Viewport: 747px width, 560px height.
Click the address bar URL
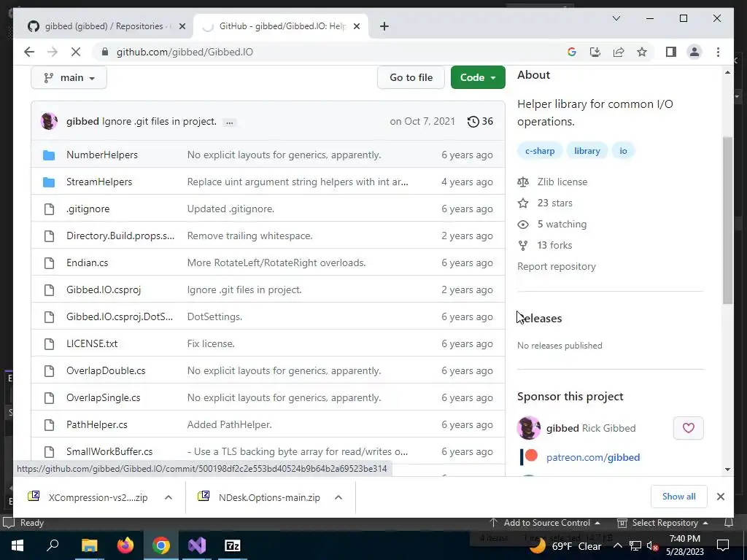[x=185, y=52]
